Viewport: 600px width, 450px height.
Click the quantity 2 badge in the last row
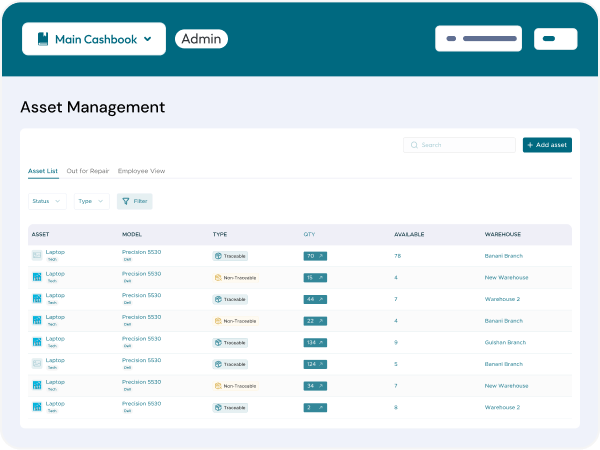[x=315, y=407]
